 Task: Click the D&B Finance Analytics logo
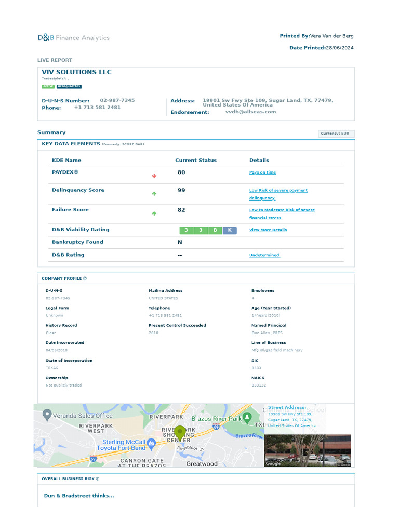pos(74,37)
